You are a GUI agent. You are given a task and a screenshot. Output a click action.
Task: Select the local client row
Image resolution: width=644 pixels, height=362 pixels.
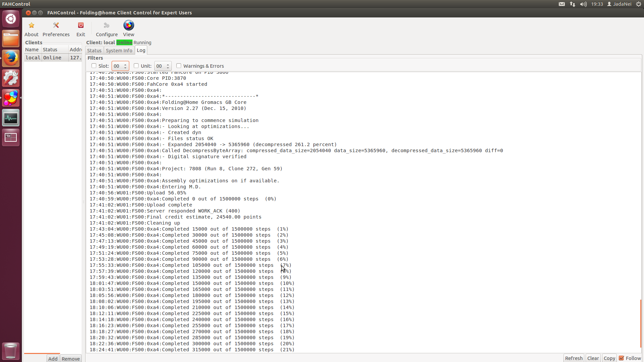[53, 58]
